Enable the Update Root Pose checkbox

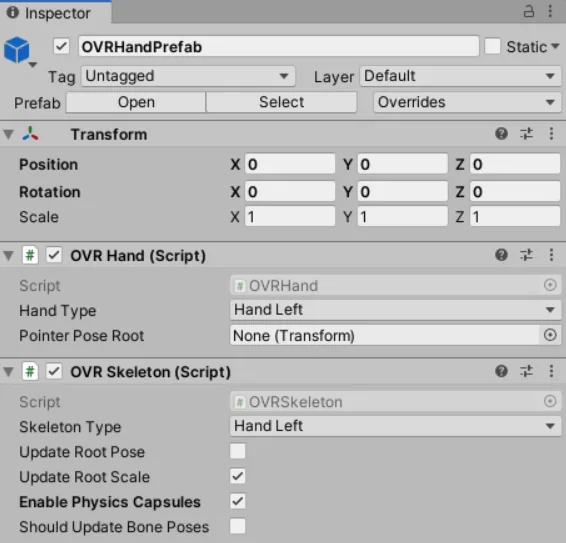point(238,451)
